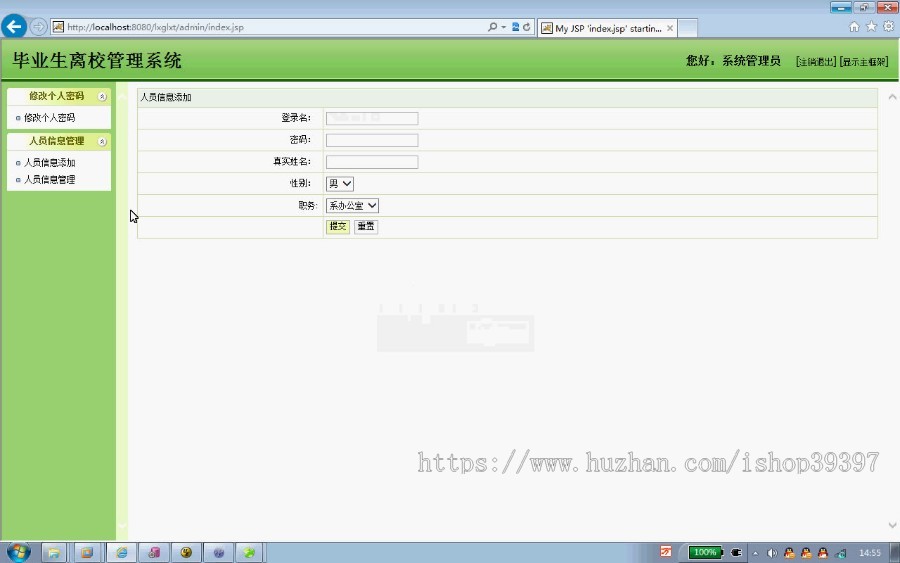This screenshot has height=563, width=900.
Task: Open the browser Home icon
Action: tap(854, 26)
